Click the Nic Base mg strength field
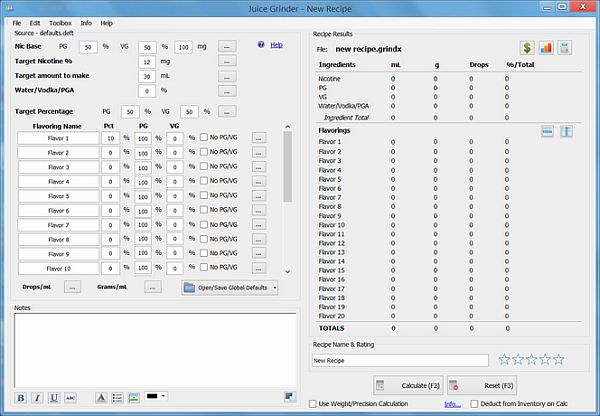 point(184,47)
